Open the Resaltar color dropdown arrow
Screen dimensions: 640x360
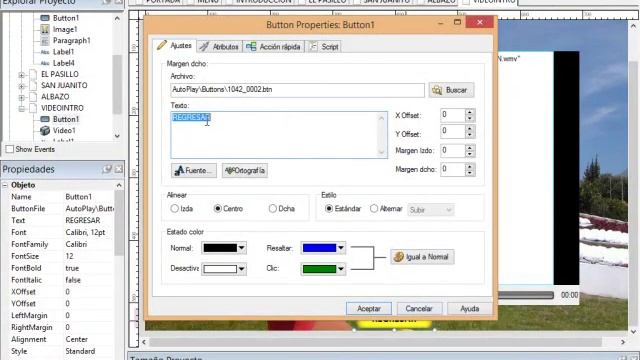[341, 248]
